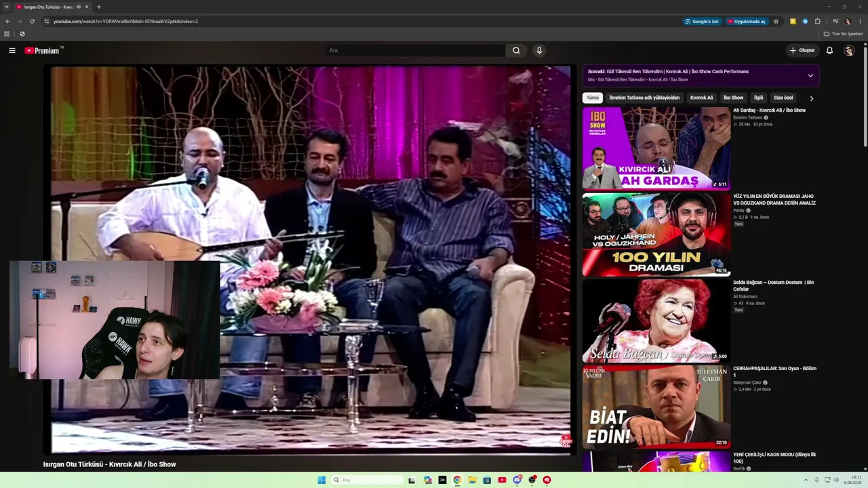Image resolution: width=868 pixels, height=488 pixels.
Task: Open the Chrome profile avatar
Action: pos(848,21)
